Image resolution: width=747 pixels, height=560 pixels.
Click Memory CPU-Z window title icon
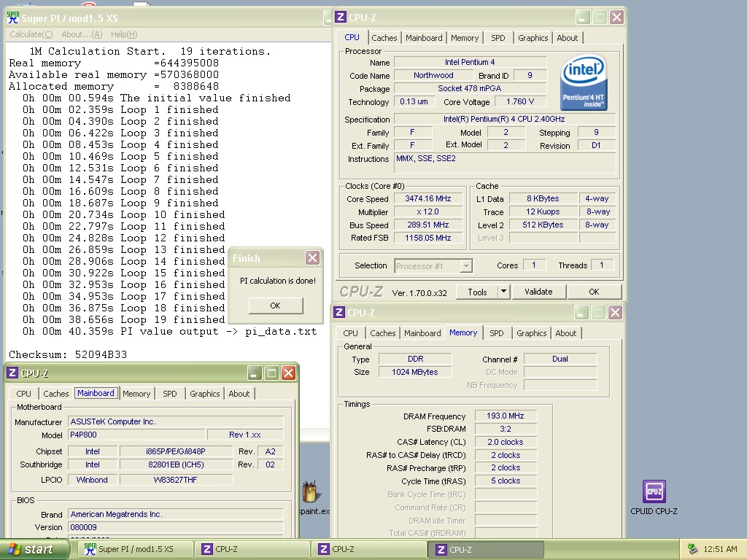[x=338, y=312]
